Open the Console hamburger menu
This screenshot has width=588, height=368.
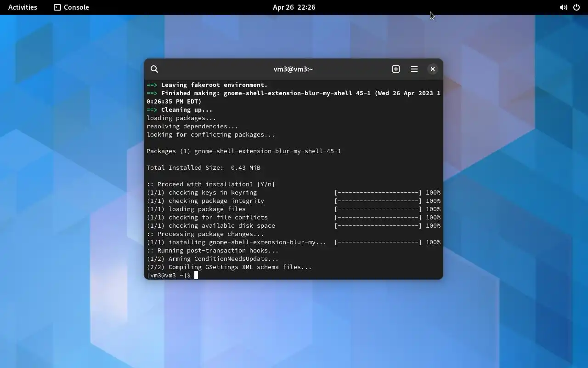click(x=414, y=69)
